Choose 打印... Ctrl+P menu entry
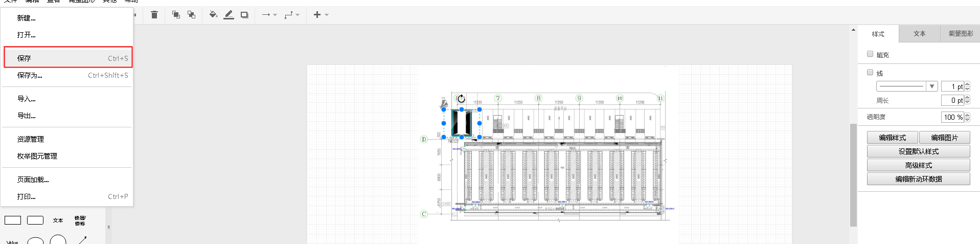980x244 pixels. [x=67, y=196]
